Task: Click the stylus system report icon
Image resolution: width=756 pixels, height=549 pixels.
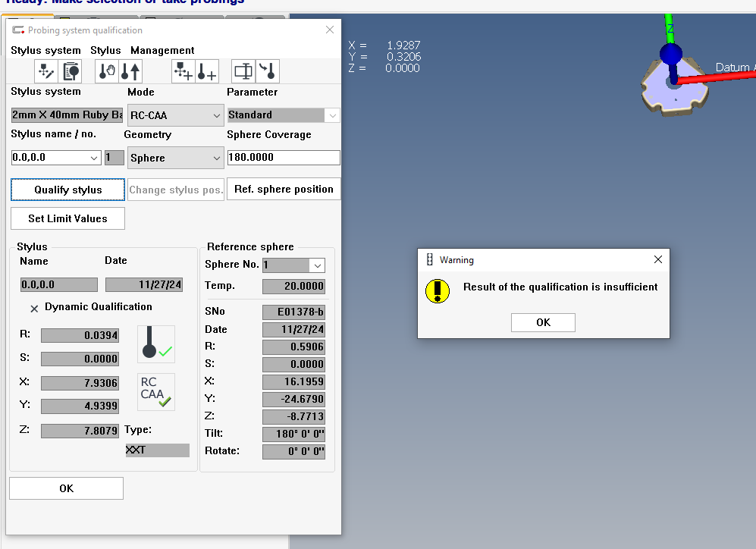Action: pyautogui.click(x=70, y=71)
